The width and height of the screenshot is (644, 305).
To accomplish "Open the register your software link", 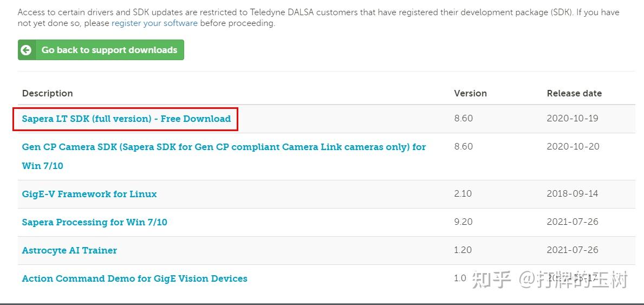I will (x=154, y=23).
